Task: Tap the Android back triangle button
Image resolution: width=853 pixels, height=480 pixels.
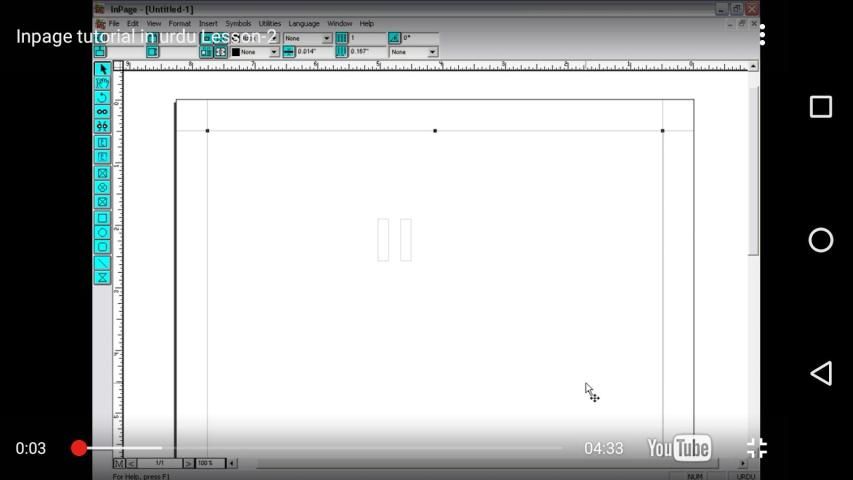Action: coord(820,373)
